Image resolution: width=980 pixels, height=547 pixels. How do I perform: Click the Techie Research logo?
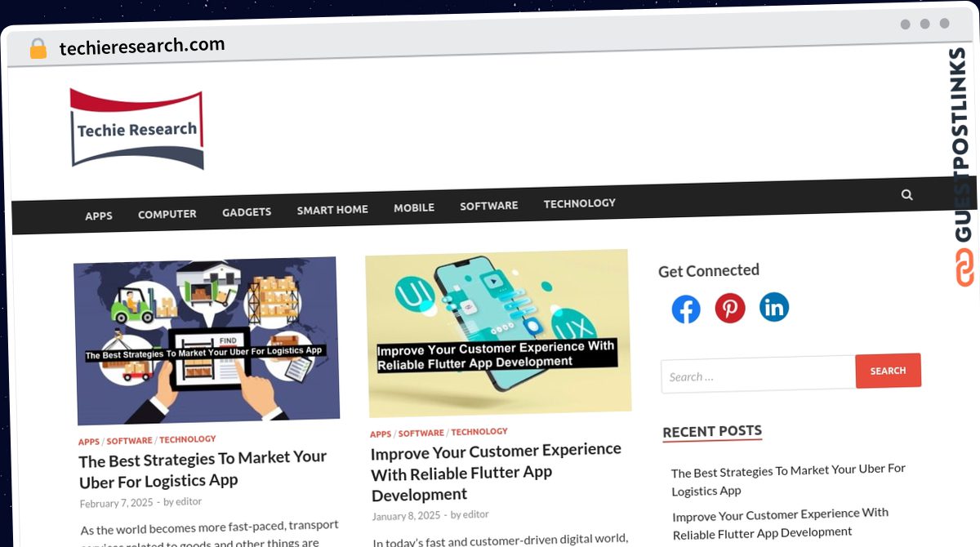pyautogui.click(x=136, y=128)
